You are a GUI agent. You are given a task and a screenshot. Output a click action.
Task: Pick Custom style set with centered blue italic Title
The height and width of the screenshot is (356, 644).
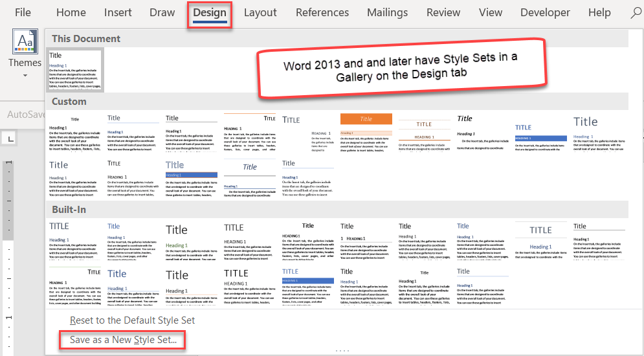coord(250,178)
